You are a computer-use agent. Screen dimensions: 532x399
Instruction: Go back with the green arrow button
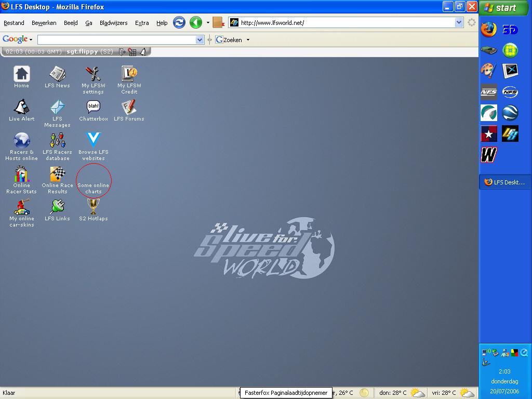pyautogui.click(x=196, y=23)
